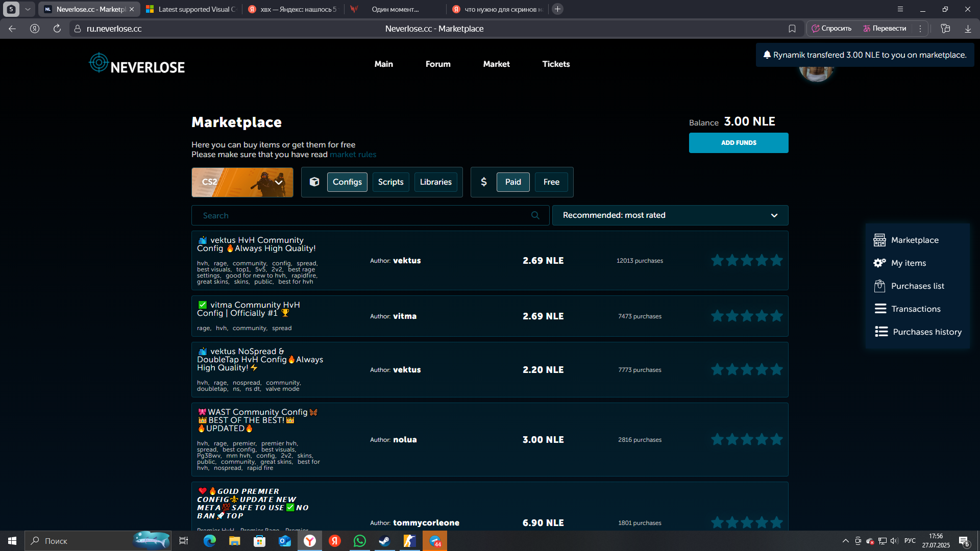Open the Main nav item
This screenshot has width=980, height=551.
point(384,64)
